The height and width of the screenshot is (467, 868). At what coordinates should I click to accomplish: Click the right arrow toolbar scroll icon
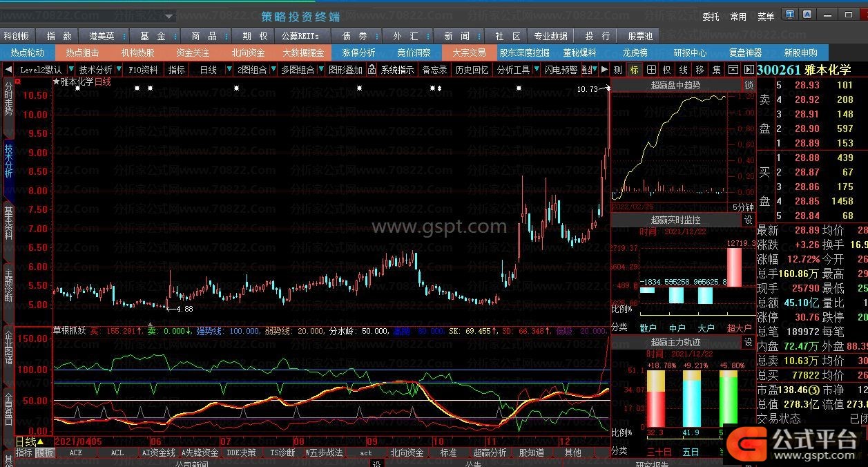604,70
